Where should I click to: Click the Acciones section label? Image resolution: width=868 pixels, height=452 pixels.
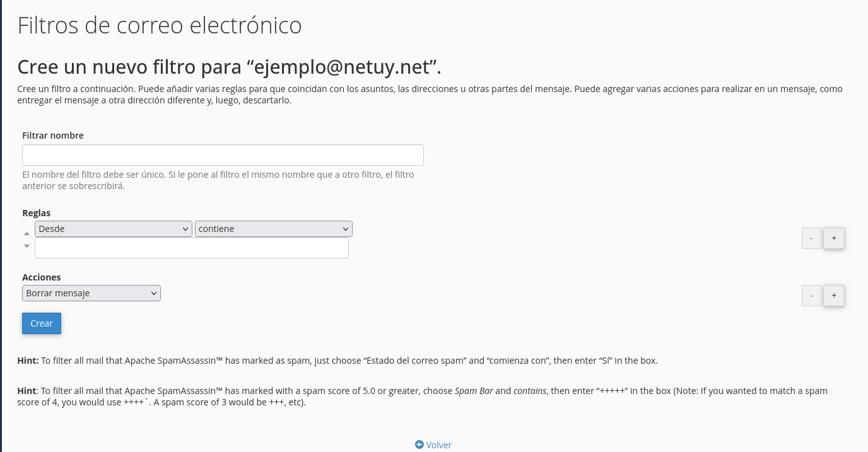(x=42, y=277)
